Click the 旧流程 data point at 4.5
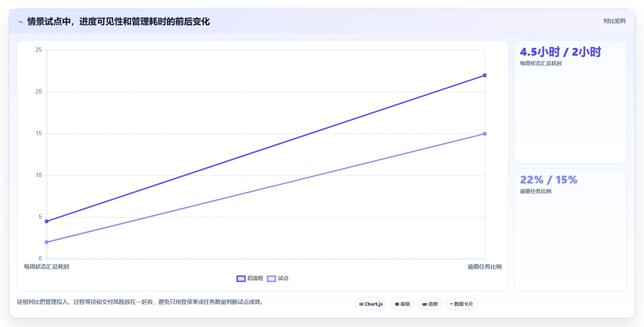The width and height of the screenshot is (644, 327). pyautogui.click(x=47, y=221)
